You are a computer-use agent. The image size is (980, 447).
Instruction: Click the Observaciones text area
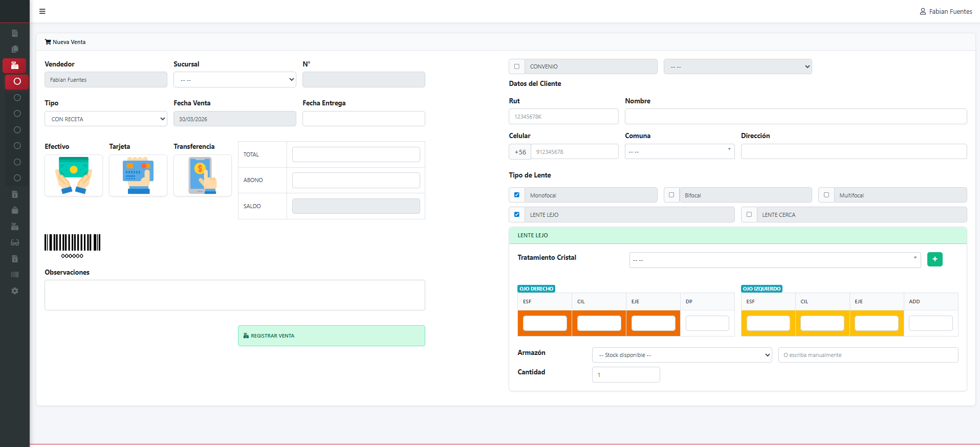click(235, 295)
